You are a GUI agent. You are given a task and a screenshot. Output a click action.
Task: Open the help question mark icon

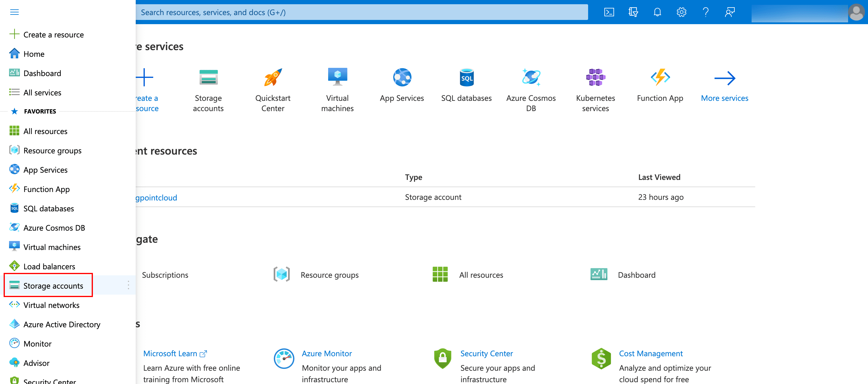(705, 12)
